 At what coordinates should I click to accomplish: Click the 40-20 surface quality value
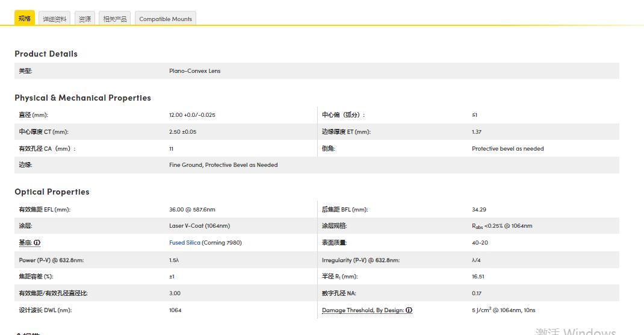[480, 243]
